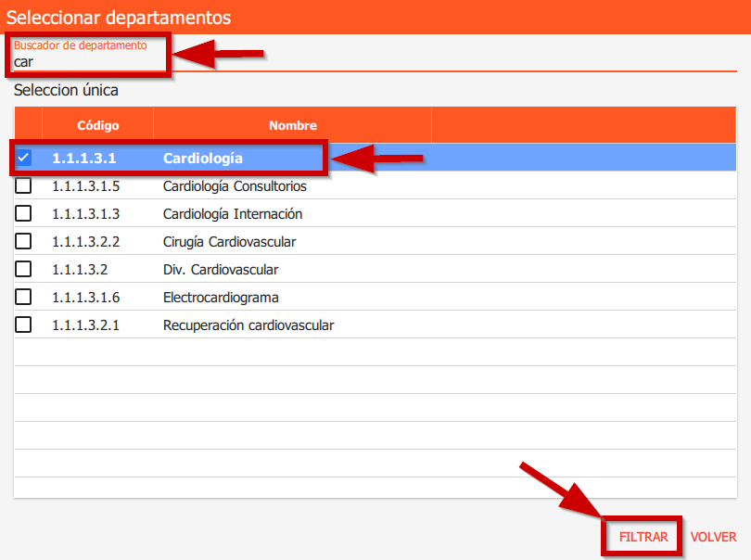
Task: Tick the Cardiología Internación checkbox
Action: point(24,214)
